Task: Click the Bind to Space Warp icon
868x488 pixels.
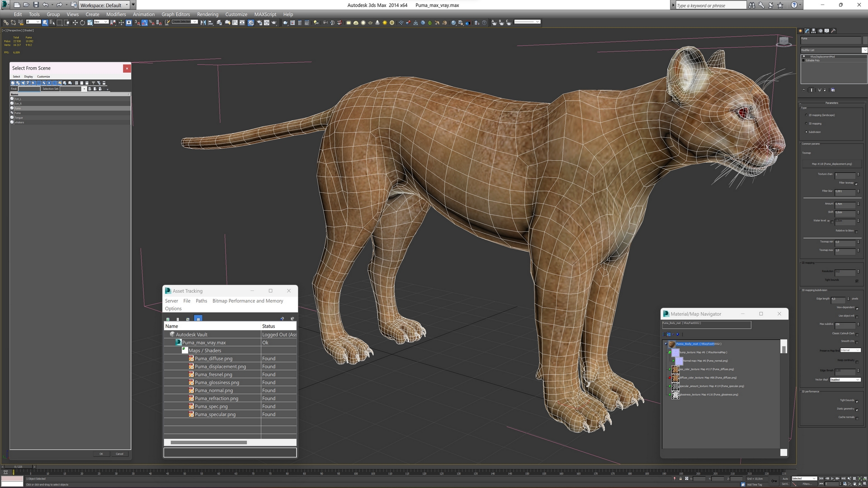Action: [x=21, y=22]
